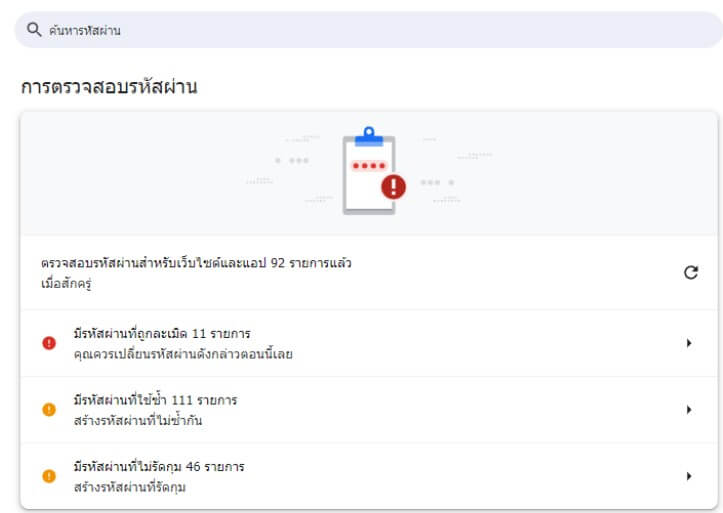Expand the 111 reused passwords row arrow
723x513 pixels.
point(689,409)
